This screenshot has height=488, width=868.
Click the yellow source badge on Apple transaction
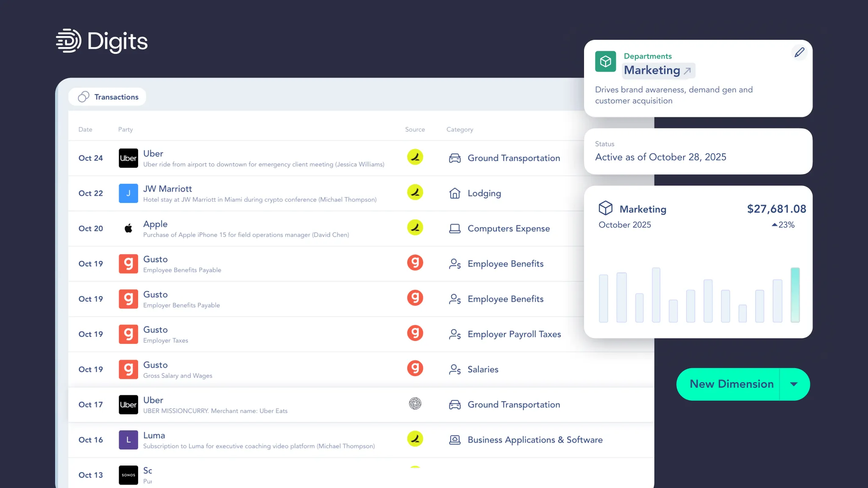(415, 227)
